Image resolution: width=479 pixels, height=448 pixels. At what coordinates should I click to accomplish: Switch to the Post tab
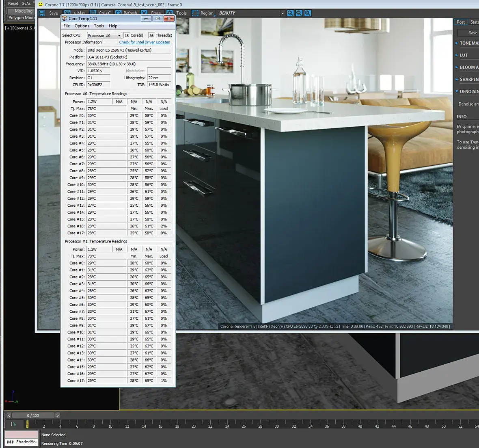461,22
